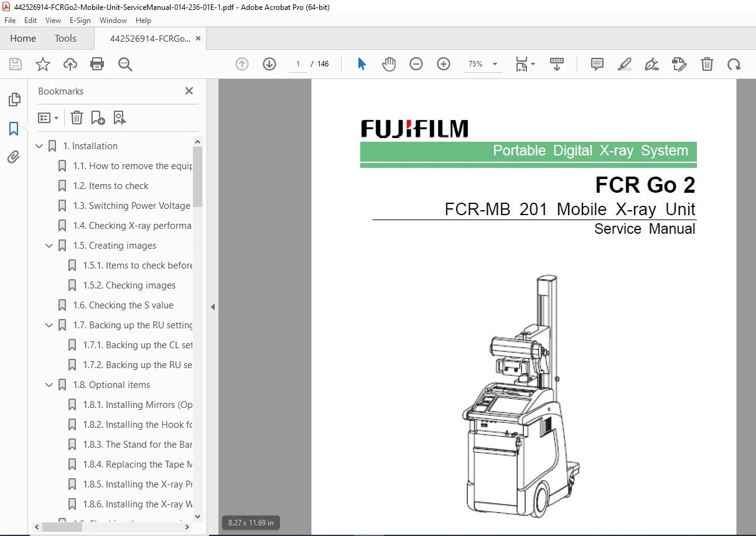Open the Attachments paperclip panel
The width and height of the screenshot is (756, 536).
point(14,157)
